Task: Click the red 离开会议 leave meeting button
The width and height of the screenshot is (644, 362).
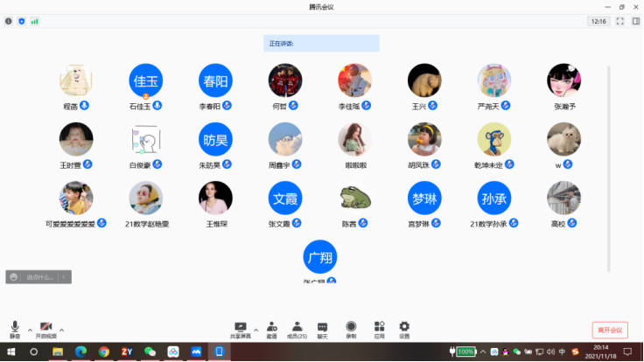Action: pos(610,330)
